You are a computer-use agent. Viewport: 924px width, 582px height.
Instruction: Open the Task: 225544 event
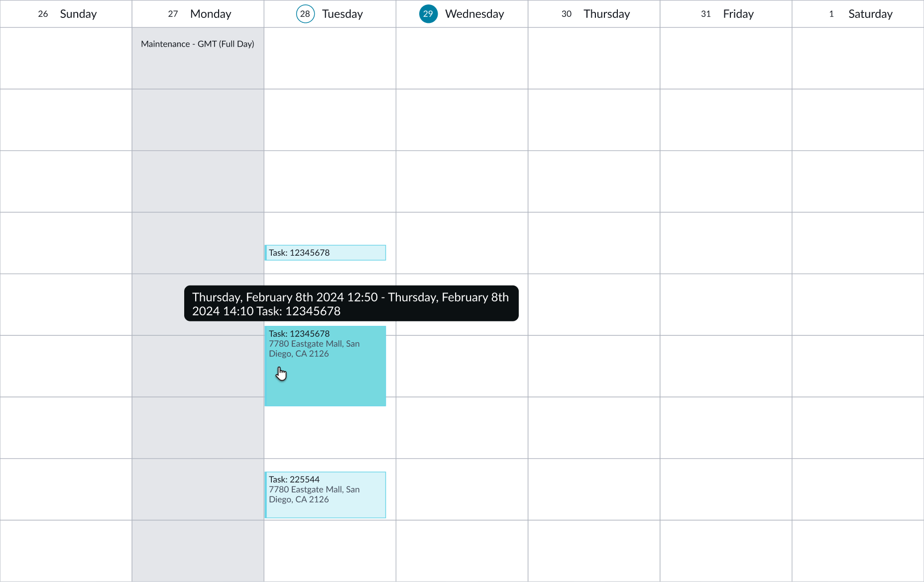coord(325,494)
